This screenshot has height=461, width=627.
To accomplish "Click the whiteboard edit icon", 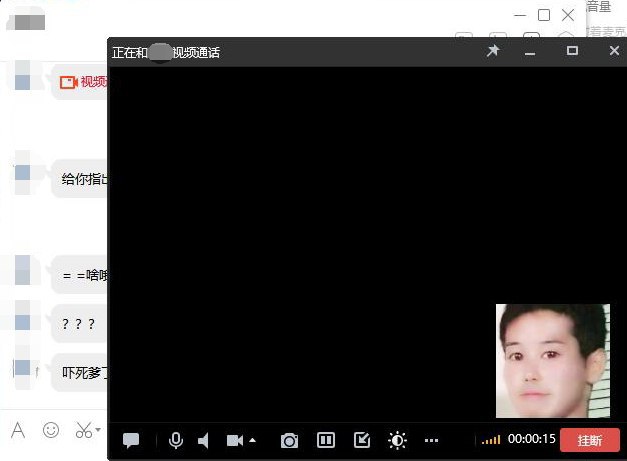I will pos(361,440).
